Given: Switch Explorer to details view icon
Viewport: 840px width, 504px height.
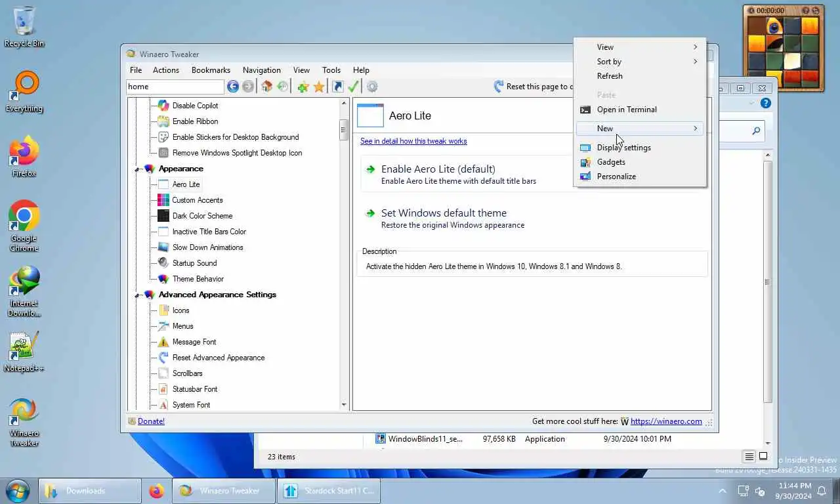Looking at the screenshot, I should click(x=749, y=456).
